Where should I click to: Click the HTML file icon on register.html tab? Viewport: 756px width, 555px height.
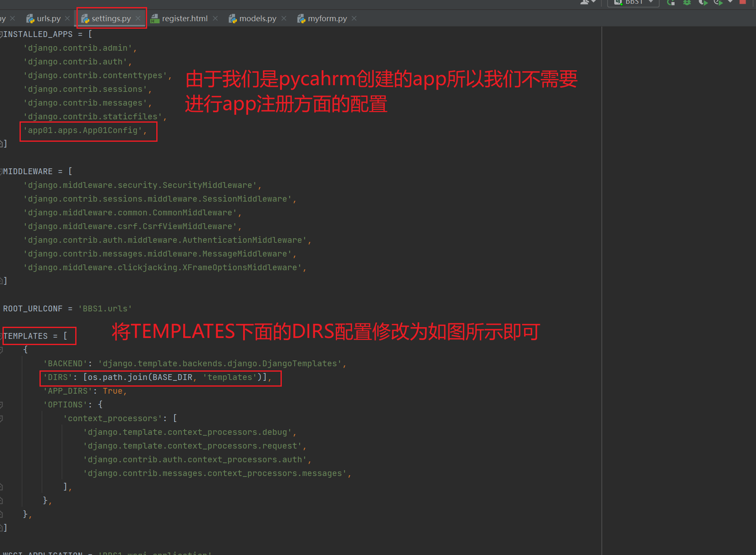pos(155,19)
